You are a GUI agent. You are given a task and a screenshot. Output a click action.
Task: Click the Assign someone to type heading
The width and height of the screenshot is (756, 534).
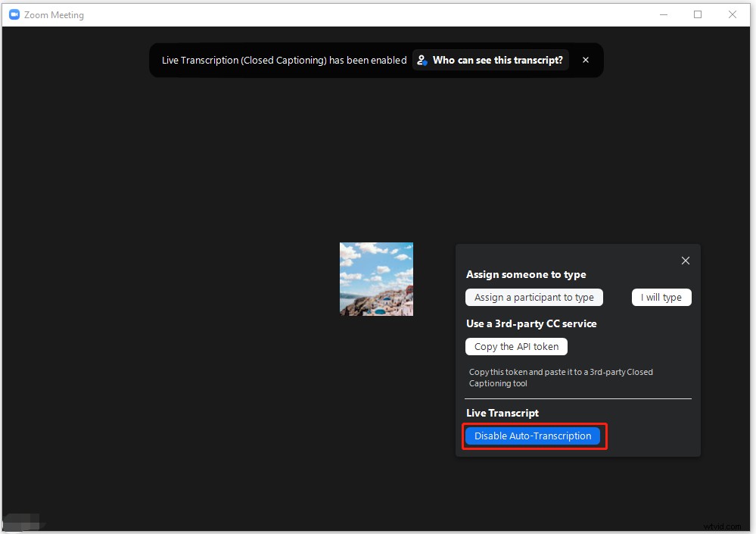coord(526,274)
